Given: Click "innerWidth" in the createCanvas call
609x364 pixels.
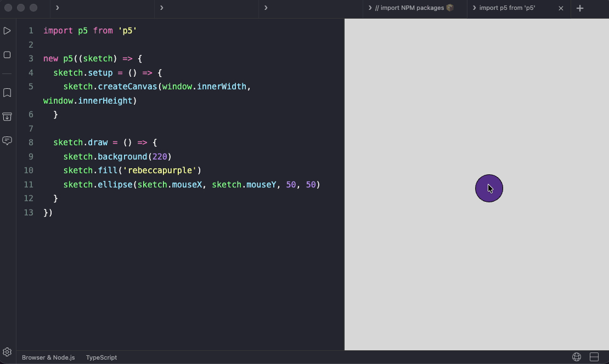Looking at the screenshot, I should (222, 87).
